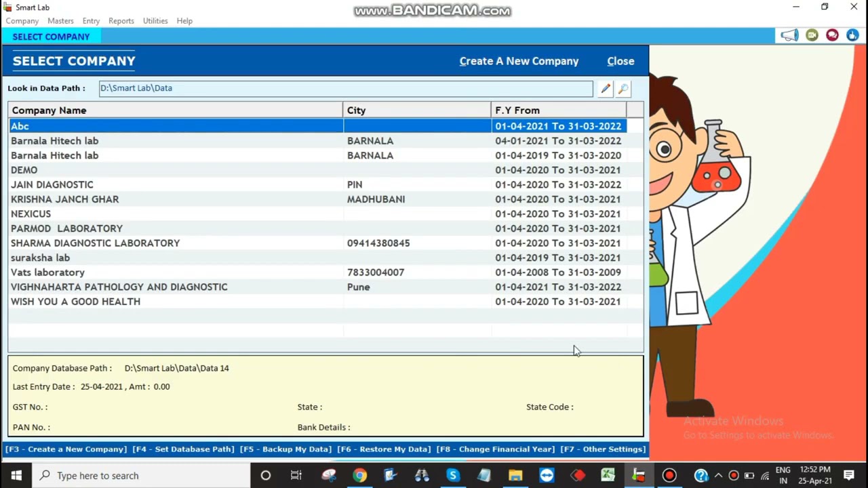Click the binoculars app icon on taskbar

click(x=422, y=475)
